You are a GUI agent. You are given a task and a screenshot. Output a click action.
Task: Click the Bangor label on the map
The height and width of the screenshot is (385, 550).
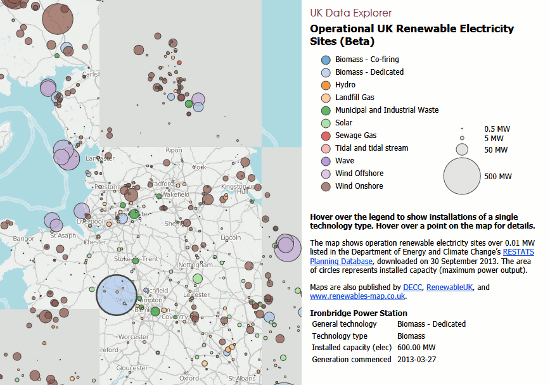point(24,239)
